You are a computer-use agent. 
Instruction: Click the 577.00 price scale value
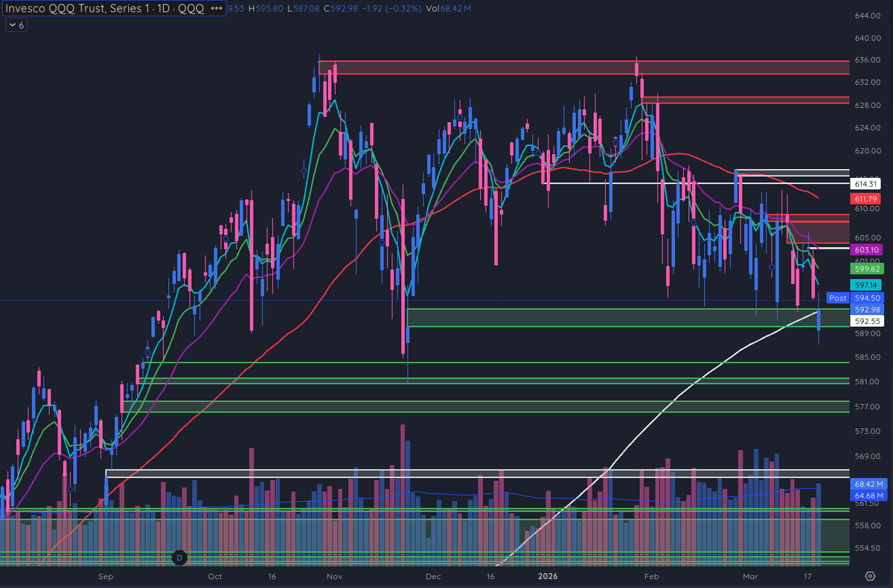click(868, 406)
